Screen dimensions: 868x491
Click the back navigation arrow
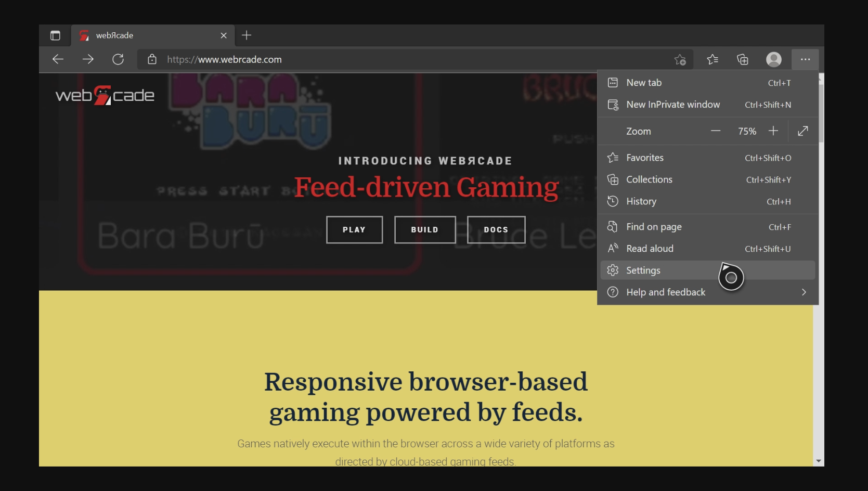pyautogui.click(x=58, y=59)
